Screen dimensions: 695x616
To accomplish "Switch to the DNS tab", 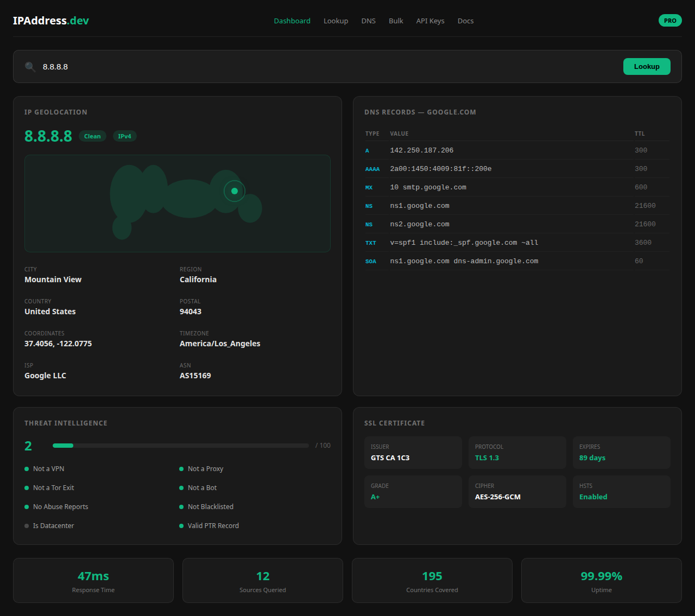I will 368,21.
